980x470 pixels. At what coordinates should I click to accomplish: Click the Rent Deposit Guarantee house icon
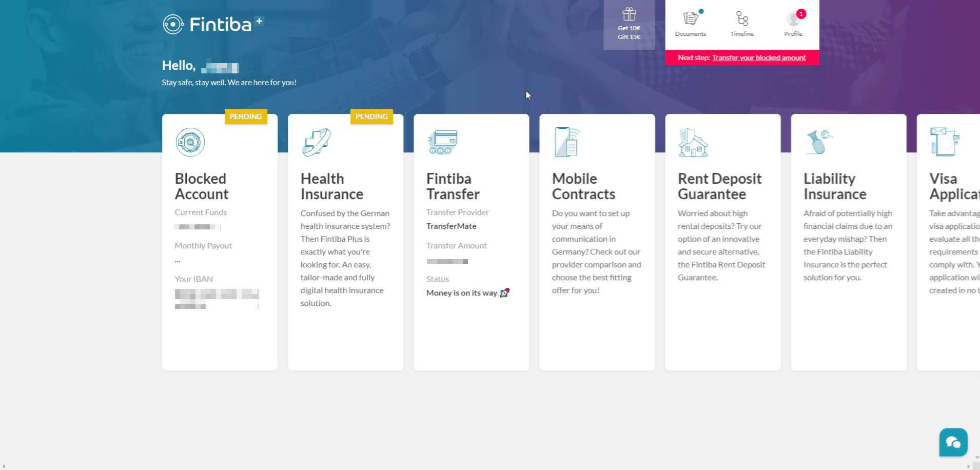click(693, 142)
